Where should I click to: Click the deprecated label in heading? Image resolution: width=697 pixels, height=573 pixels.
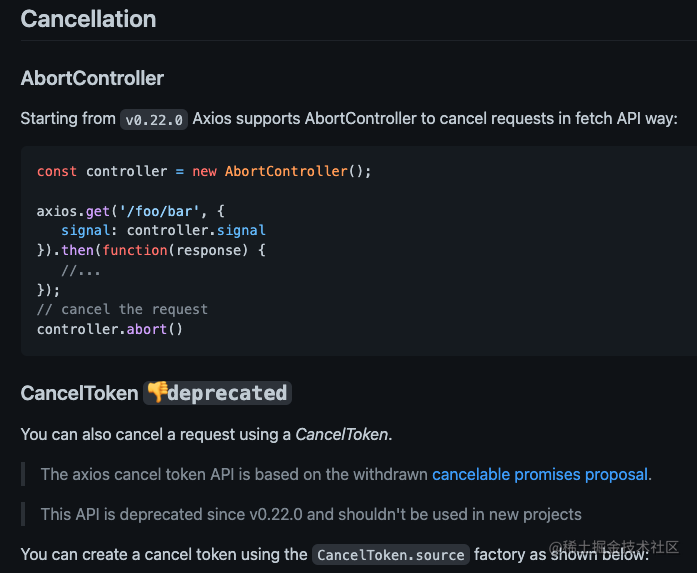(227, 393)
